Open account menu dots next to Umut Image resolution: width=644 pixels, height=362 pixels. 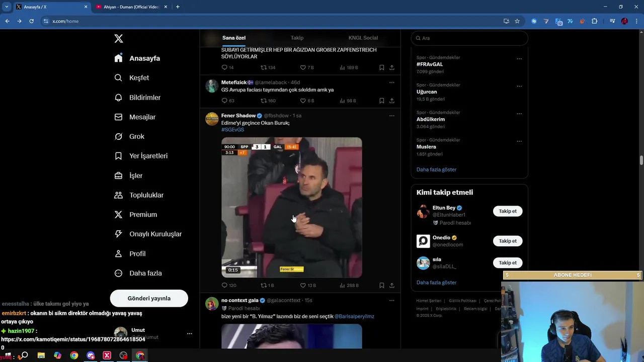click(189, 333)
